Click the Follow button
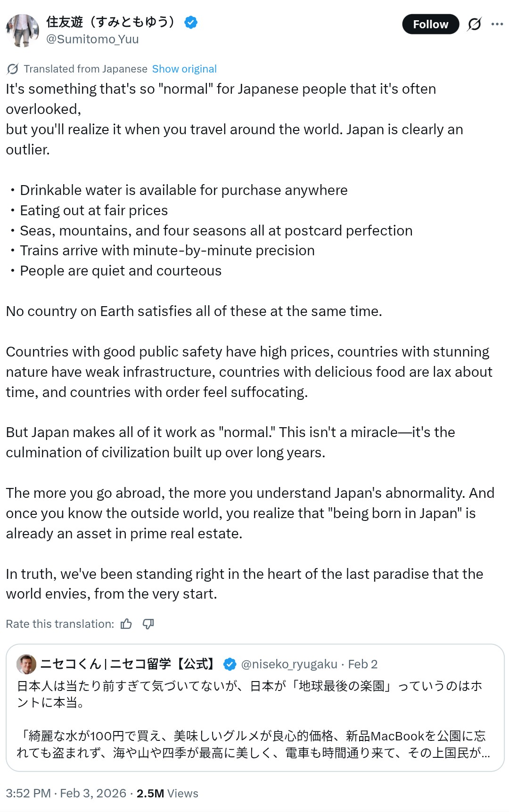Image resolution: width=509 pixels, height=812 pixels. pos(430,24)
